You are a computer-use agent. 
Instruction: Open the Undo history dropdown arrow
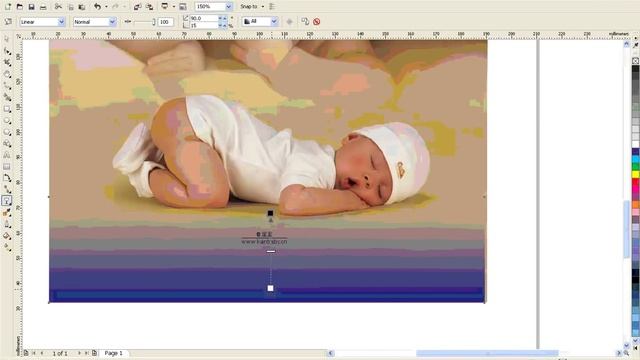(x=106, y=7)
